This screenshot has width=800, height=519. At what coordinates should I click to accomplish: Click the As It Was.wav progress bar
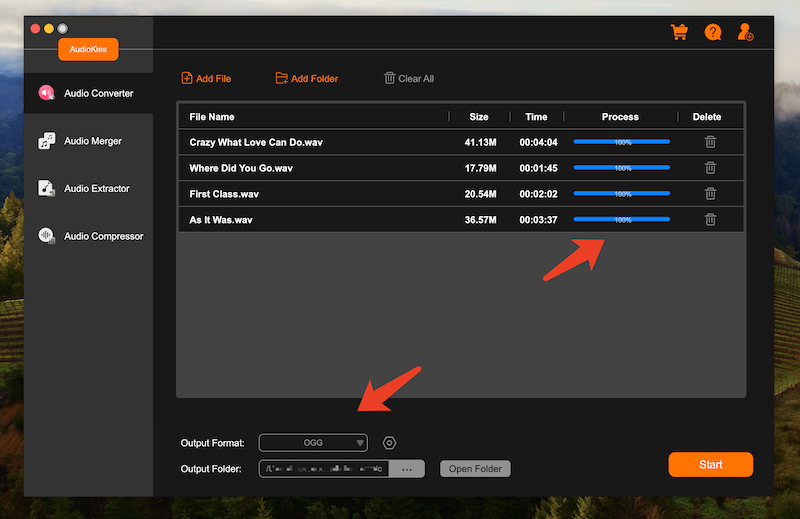[621, 219]
